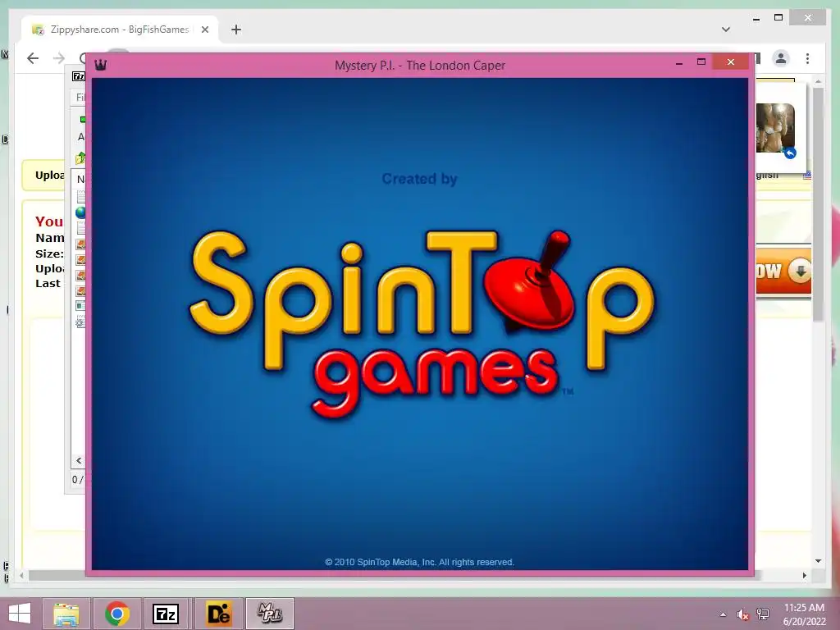
Task: Click 7-Zip horizontal scroll left arrow
Action: coord(79,461)
